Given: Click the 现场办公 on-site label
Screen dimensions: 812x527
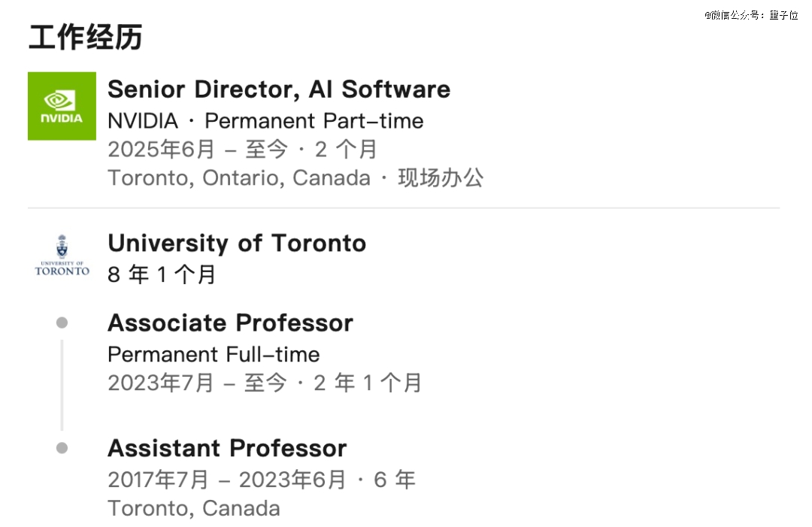Looking at the screenshot, I should tap(441, 177).
